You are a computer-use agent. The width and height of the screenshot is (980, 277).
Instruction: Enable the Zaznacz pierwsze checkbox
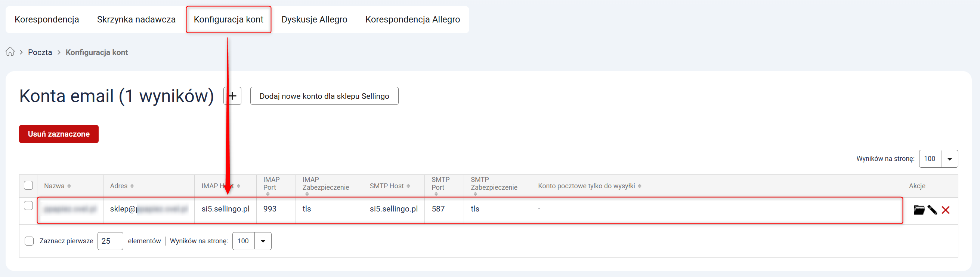[x=29, y=241]
